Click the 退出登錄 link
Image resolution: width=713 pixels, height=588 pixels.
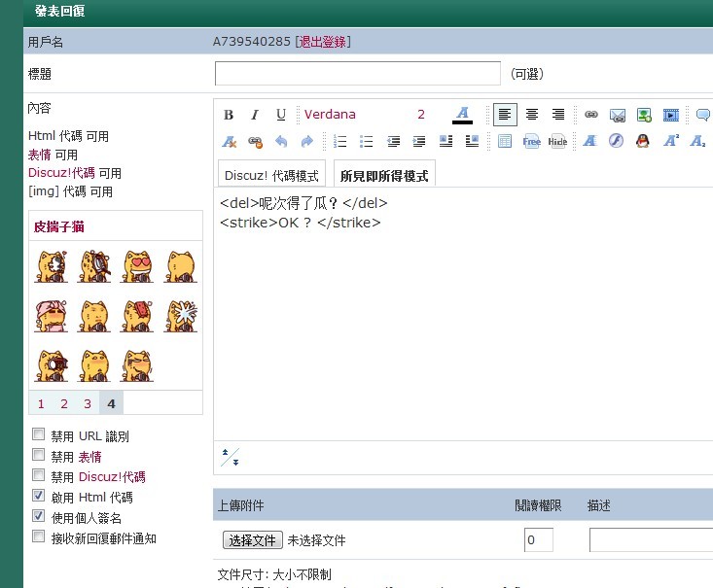point(323,42)
